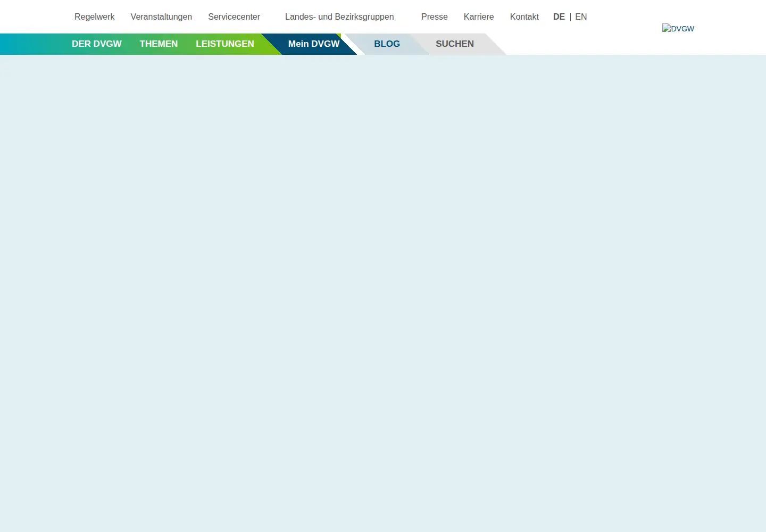The width and height of the screenshot is (766, 532).
Task: Select the Mein DVGW tab
Action: (x=314, y=44)
